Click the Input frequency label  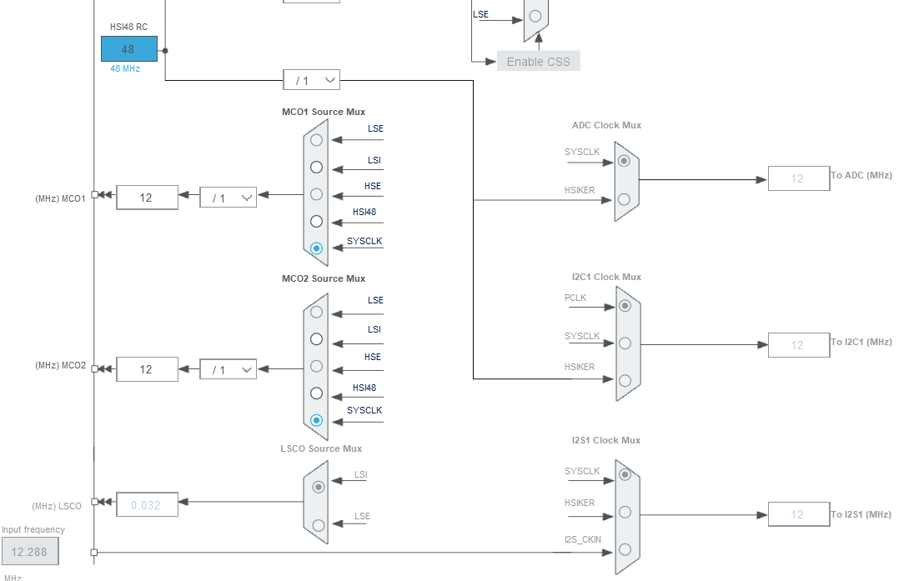click(33, 530)
